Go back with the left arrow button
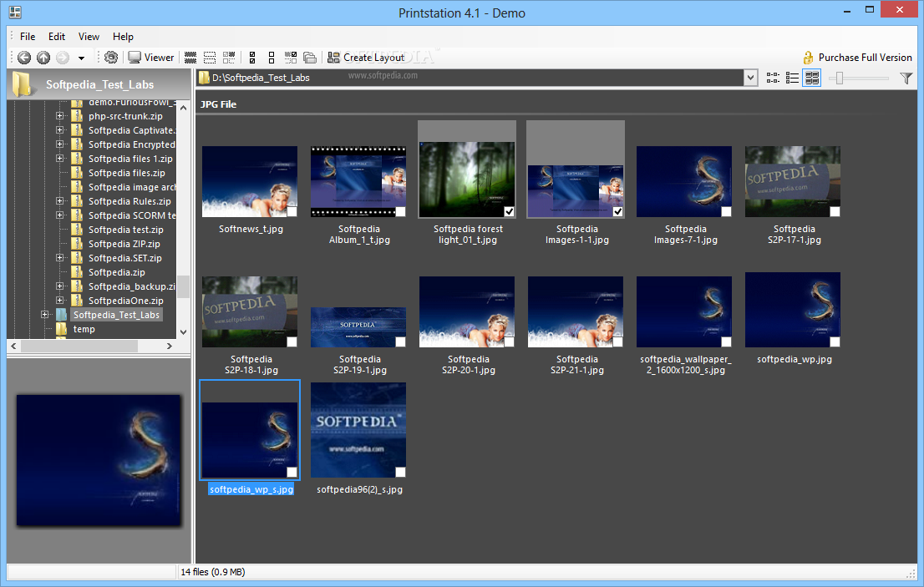 pyautogui.click(x=24, y=58)
